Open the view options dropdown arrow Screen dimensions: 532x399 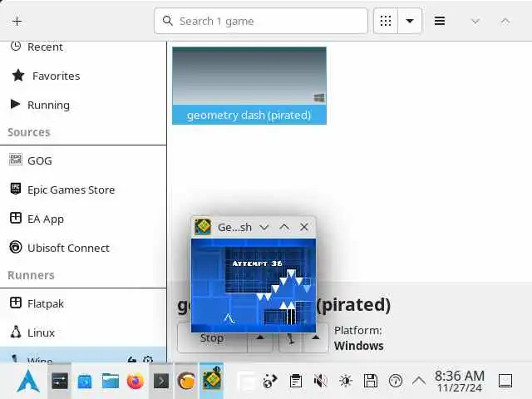[x=410, y=21]
